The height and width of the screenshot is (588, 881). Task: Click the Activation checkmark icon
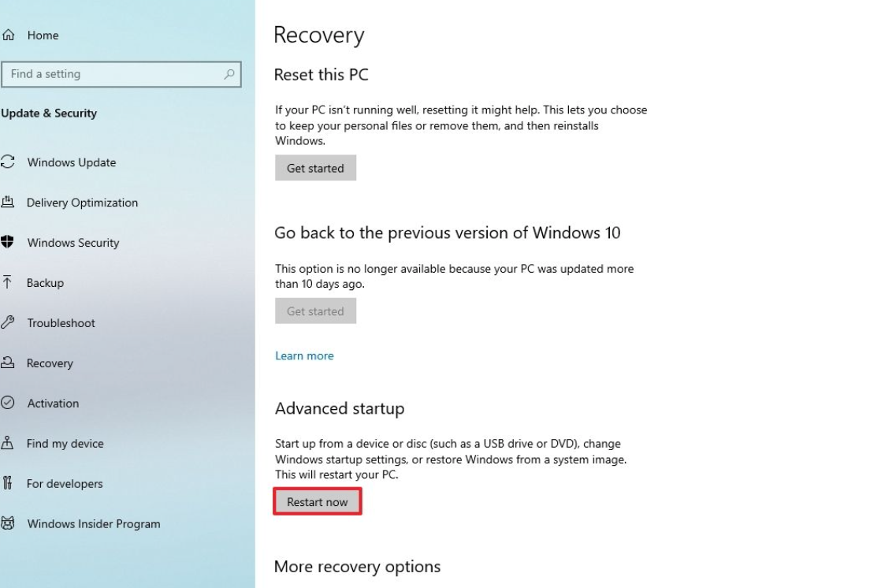pyautogui.click(x=9, y=404)
